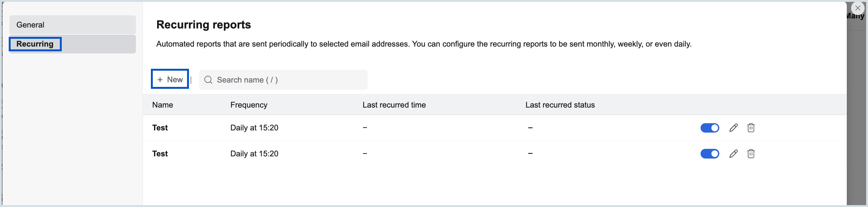Click the edit pencil icon for the first Test report

pos(733,128)
